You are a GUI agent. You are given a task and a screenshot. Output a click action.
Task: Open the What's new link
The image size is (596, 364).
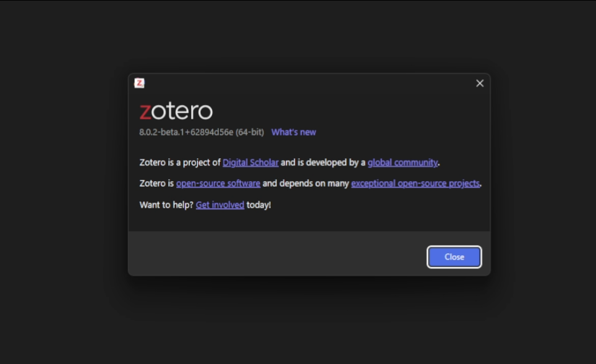coord(294,132)
